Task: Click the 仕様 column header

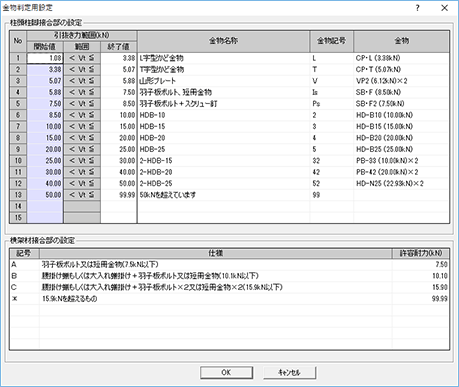Action: click(x=216, y=253)
